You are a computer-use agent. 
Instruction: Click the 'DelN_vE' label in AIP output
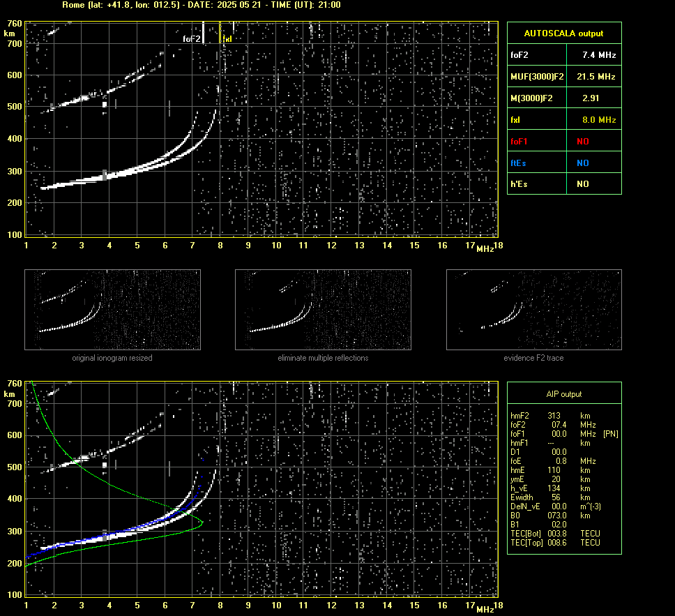coord(525,506)
